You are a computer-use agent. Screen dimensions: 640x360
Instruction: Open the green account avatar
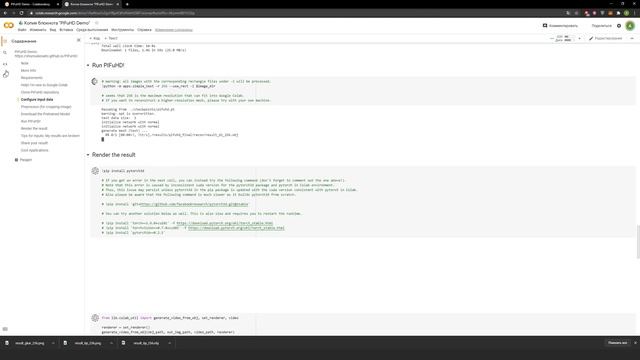(630, 26)
